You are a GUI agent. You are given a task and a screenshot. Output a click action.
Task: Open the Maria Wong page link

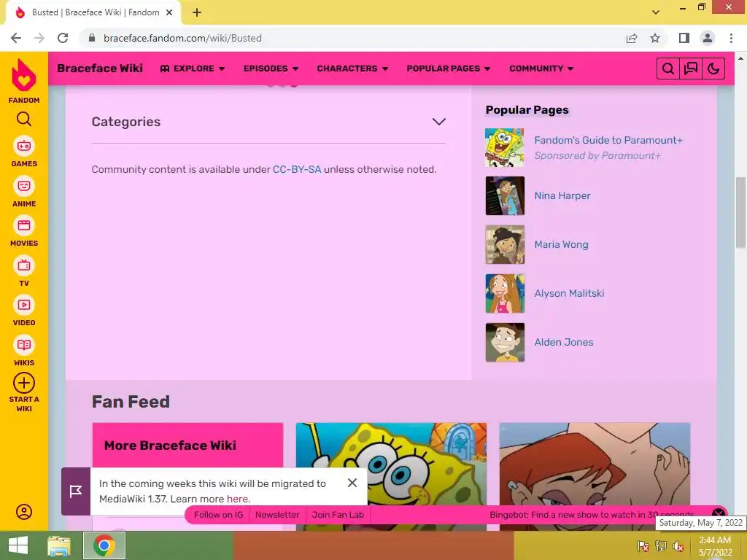561,245
